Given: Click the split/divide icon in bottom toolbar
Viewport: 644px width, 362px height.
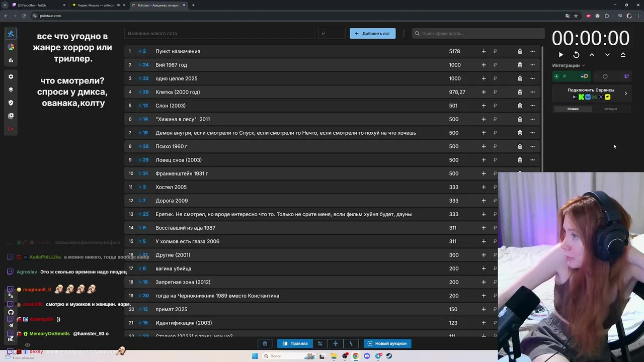Looking at the screenshot, I should (x=336, y=343).
